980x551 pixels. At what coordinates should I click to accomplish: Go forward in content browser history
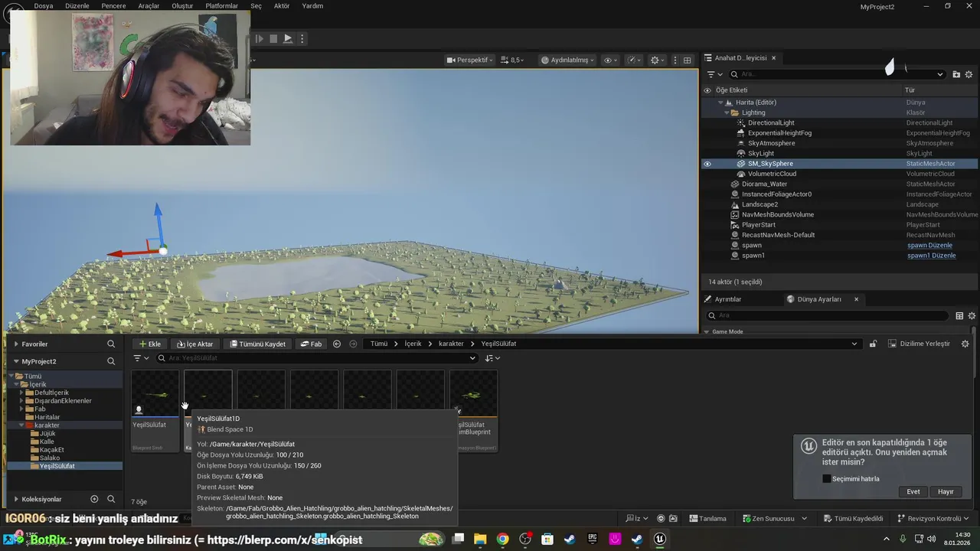[x=353, y=344]
